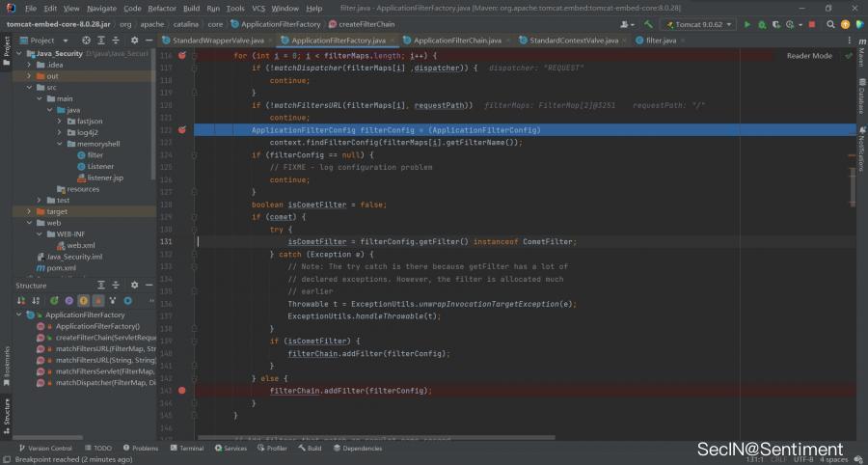Open the Refactor menu
The width and height of the screenshot is (868, 465).
[159, 8]
